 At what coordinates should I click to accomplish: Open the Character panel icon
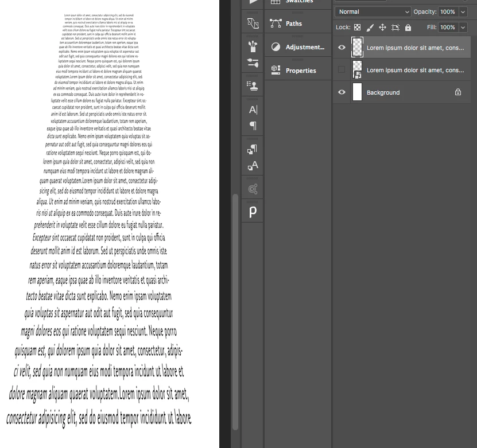tap(253, 110)
